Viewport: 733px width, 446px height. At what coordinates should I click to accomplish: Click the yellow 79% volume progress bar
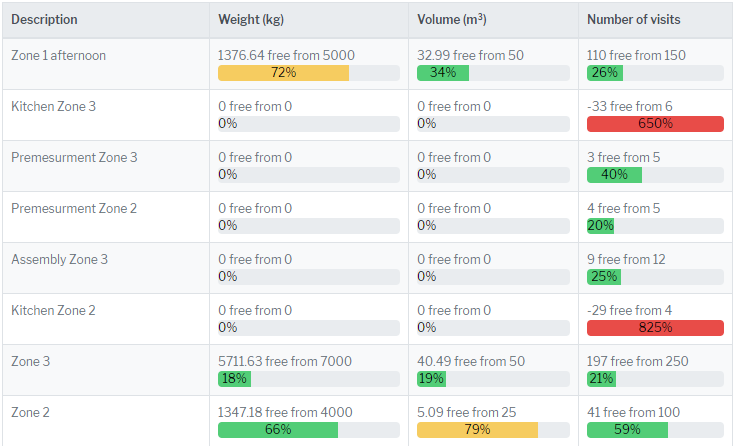tap(477, 430)
